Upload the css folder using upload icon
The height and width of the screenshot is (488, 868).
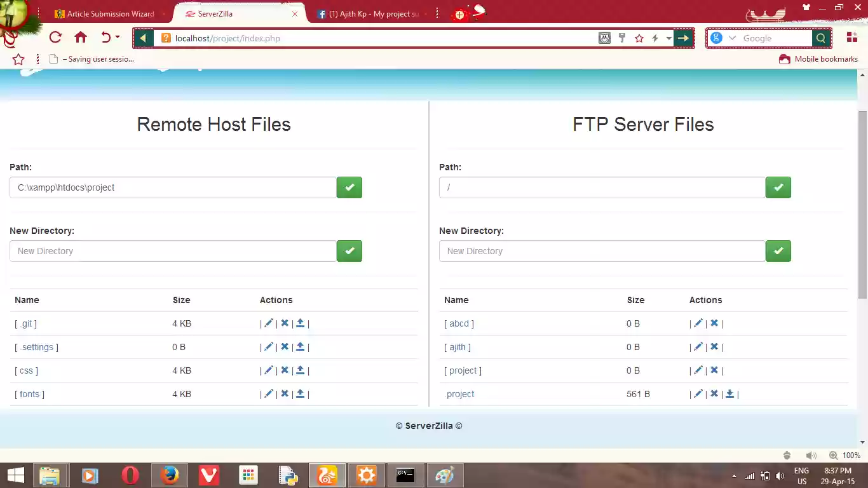tap(301, 370)
